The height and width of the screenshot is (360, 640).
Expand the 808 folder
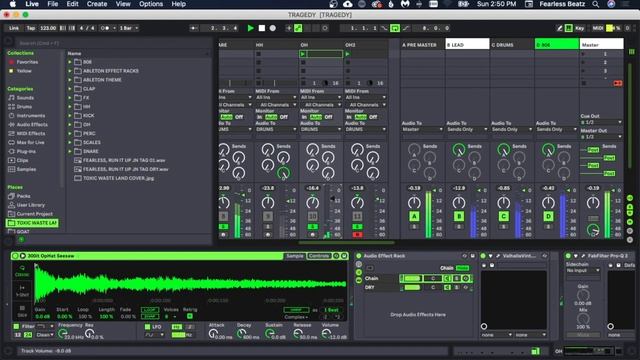[x=70, y=62]
